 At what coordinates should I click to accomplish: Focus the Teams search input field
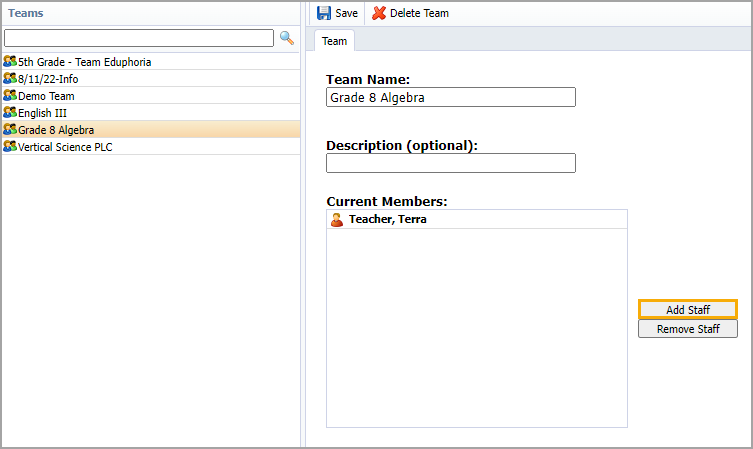(139, 38)
